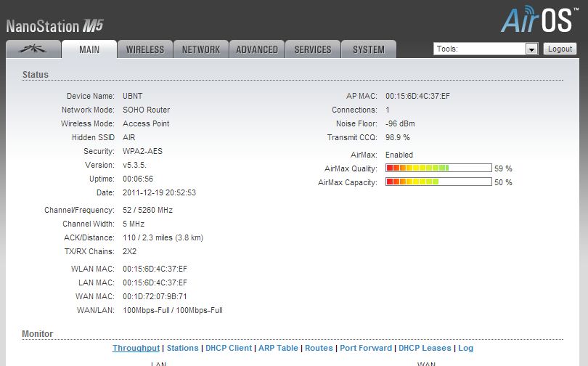The image size is (588, 366).
Task: Log out using the Logout button
Action: (560, 49)
